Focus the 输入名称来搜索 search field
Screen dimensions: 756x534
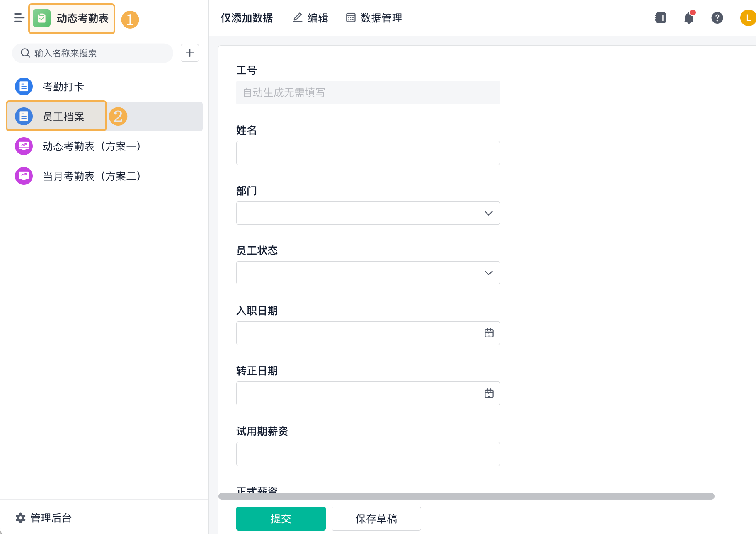pyautogui.click(x=92, y=53)
